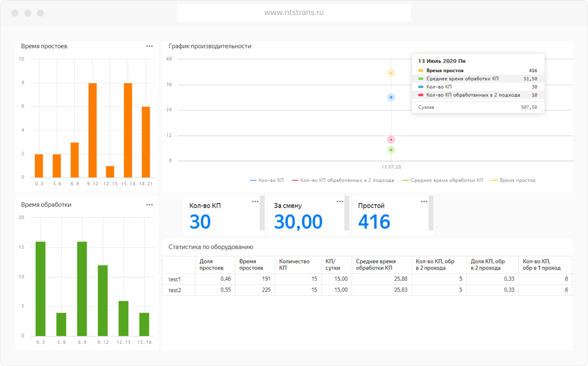
Task: Click the green square data point
Action: click(391, 150)
